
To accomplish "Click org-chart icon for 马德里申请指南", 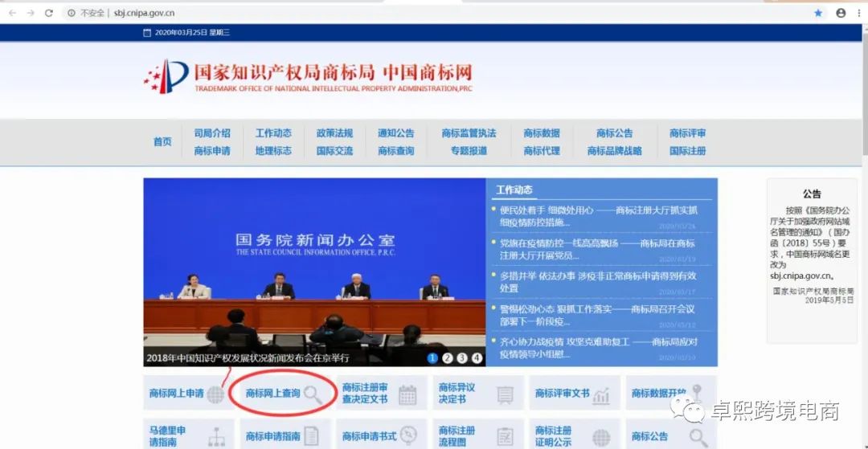I will pyautogui.click(x=216, y=437).
